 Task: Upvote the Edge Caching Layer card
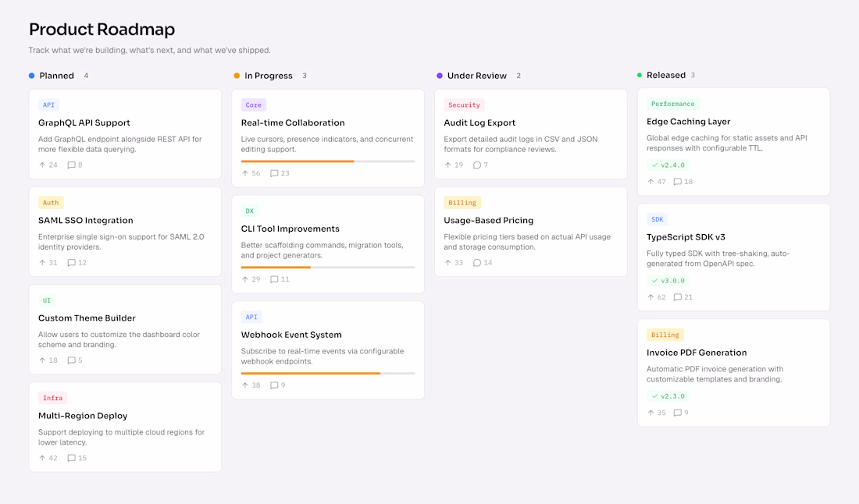pyautogui.click(x=651, y=182)
